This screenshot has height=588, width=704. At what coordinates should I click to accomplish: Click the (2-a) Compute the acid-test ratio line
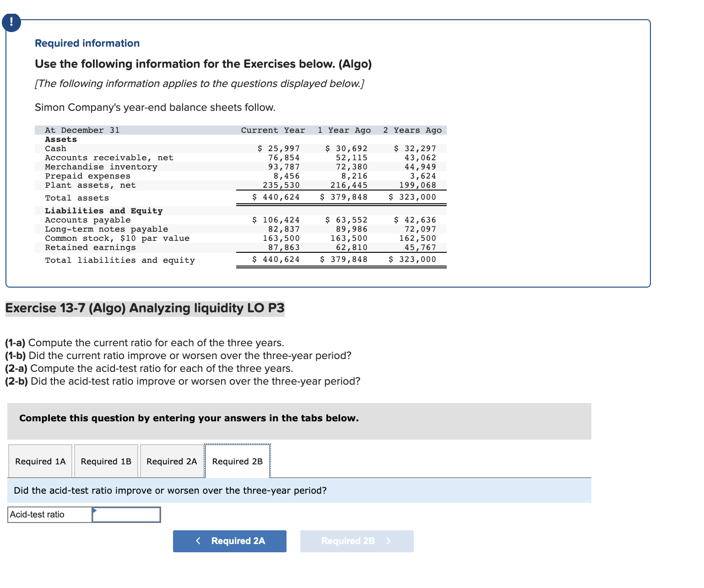tap(149, 369)
